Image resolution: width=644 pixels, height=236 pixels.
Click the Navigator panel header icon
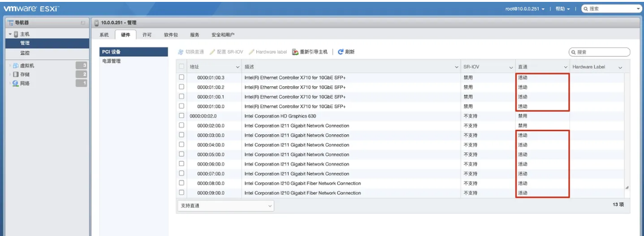pos(11,22)
